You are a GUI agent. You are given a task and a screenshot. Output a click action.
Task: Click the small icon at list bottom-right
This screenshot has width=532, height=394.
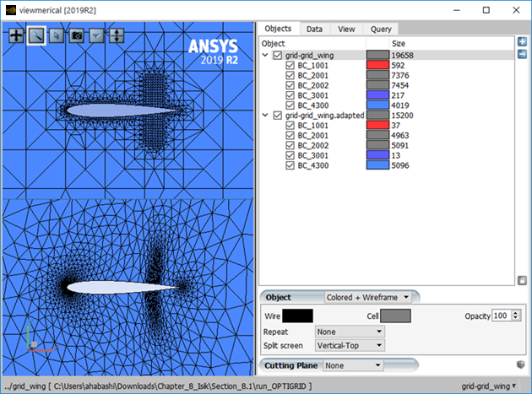522,280
